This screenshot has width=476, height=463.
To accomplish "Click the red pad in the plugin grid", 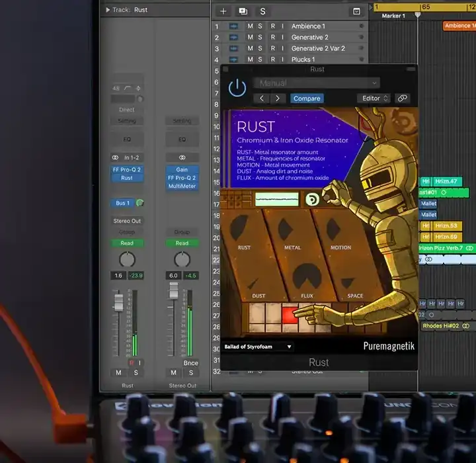I will point(290,315).
